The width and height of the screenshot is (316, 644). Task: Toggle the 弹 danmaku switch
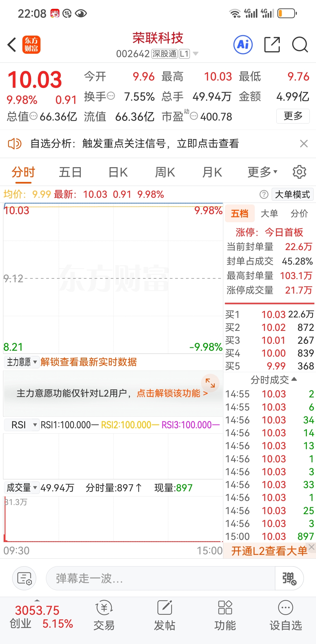(289, 578)
